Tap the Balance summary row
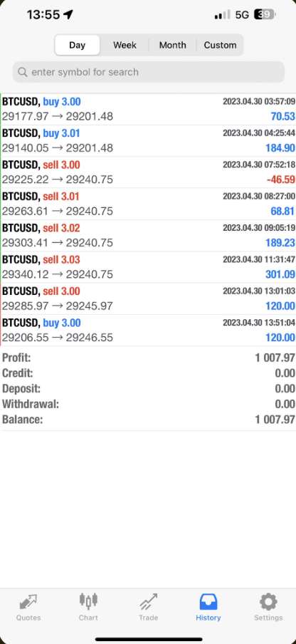This screenshot has width=296, height=644. [x=148, y=420]
